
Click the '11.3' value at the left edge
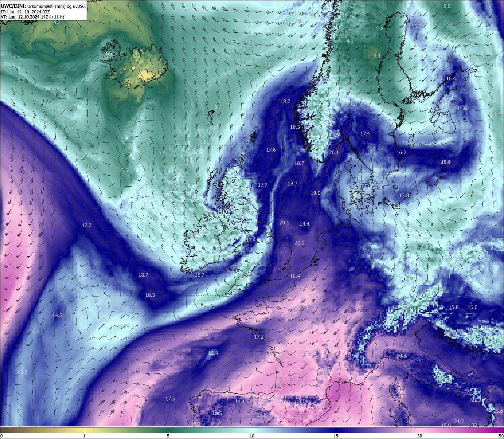click(22, 372)
